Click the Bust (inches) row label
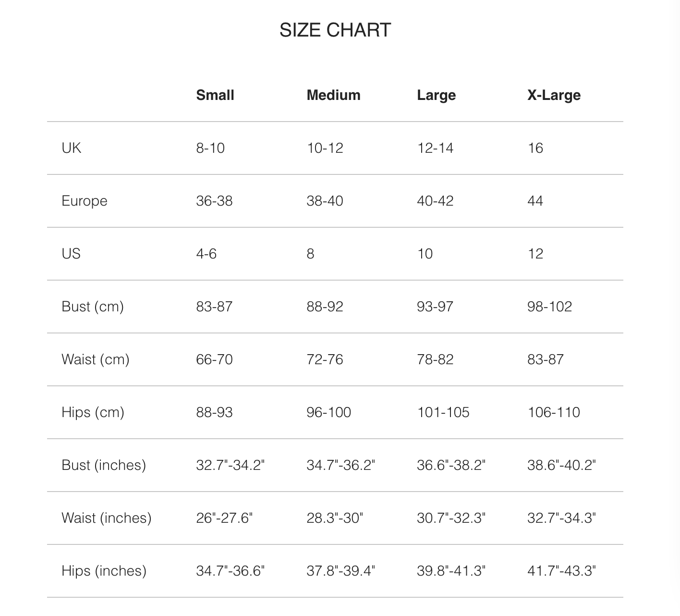The image size is (680, 616). point(104,465)
